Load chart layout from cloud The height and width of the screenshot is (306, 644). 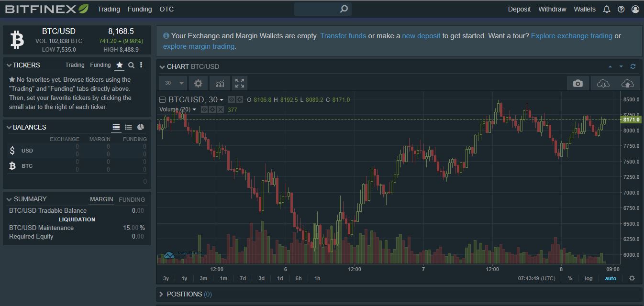[603, 83]
